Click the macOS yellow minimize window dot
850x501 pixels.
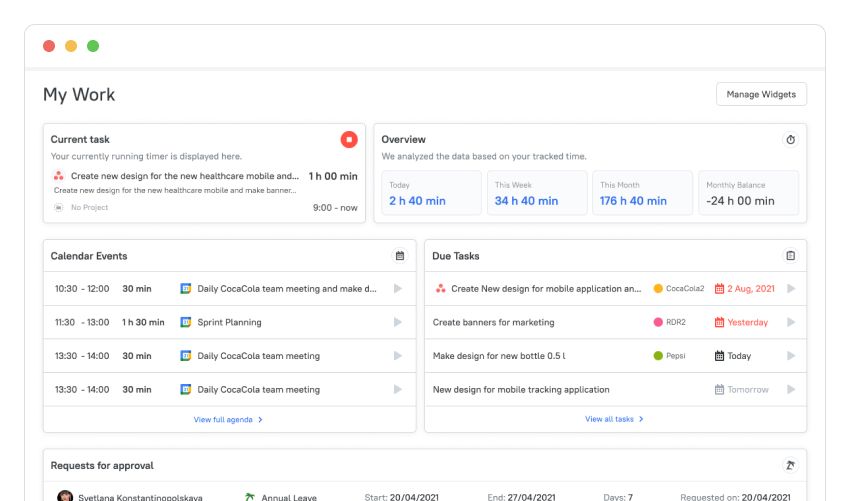coord(71,46)
